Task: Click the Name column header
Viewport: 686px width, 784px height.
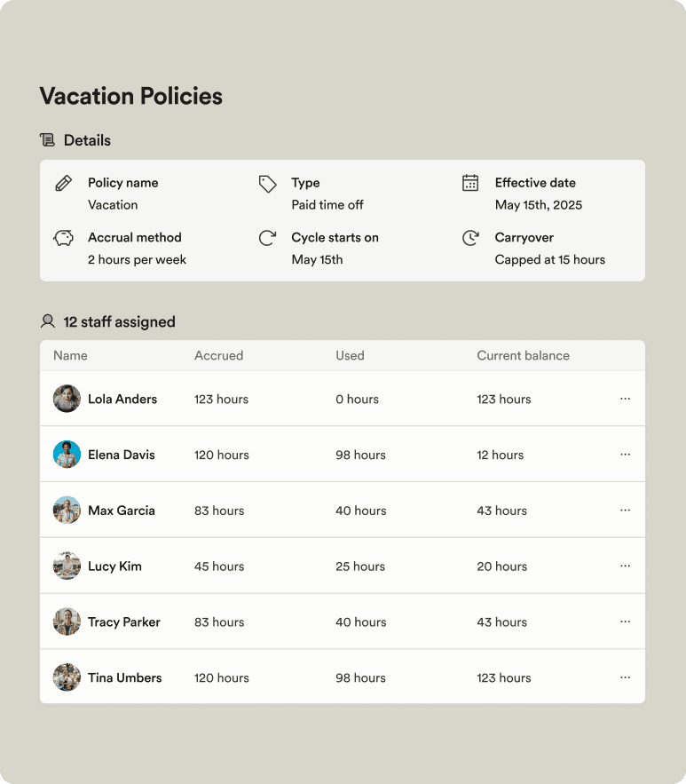Action: 68,355
